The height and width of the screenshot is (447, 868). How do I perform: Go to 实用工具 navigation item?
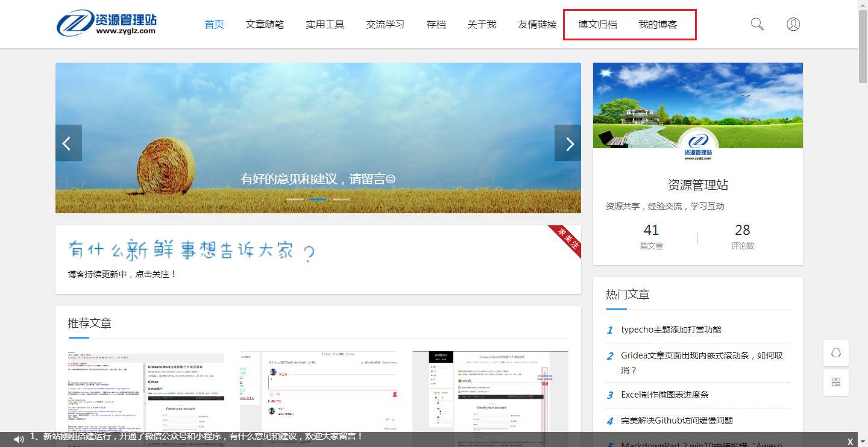click(x=325, y=25)
